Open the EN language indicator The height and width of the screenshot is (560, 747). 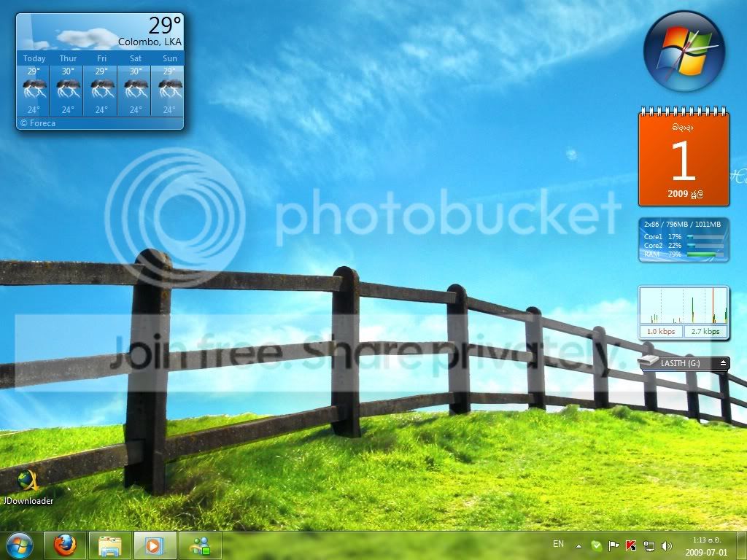[558, 543]
